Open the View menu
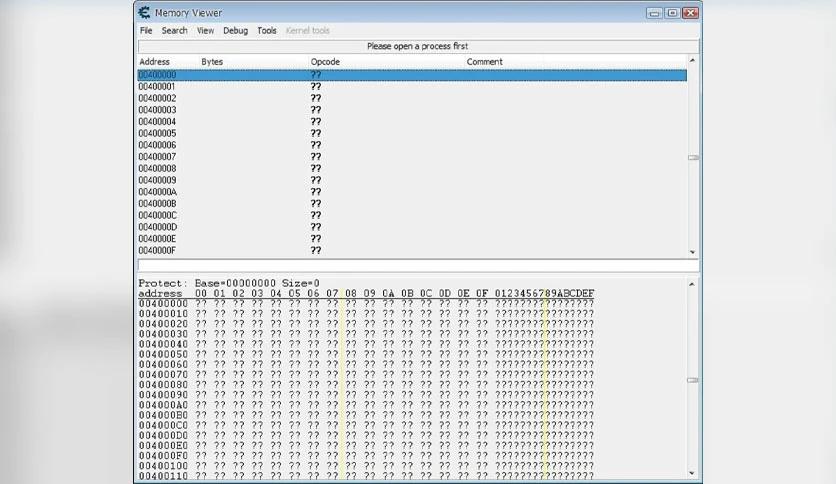The image size is (836, 484). pyautogui.click(x=205, y=31)
